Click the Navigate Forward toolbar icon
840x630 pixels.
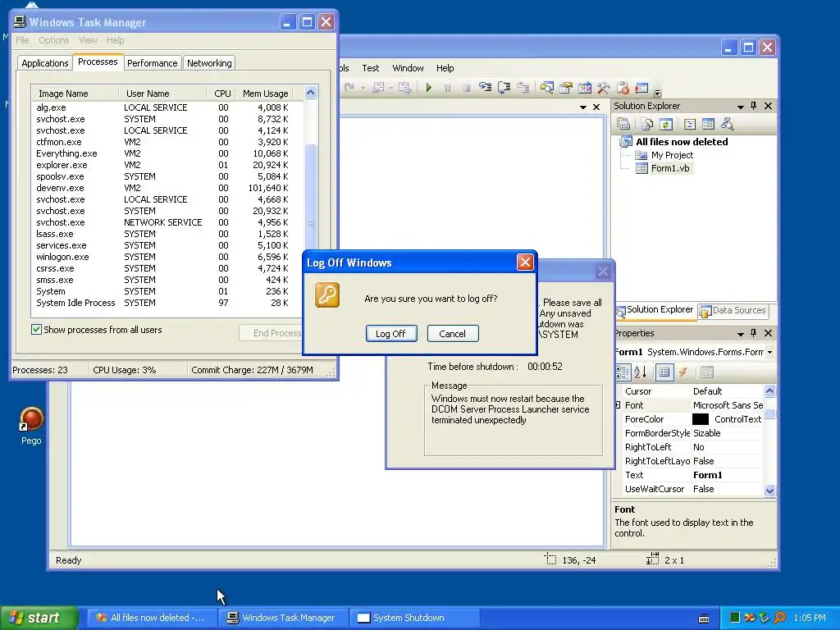(x=404, y=87)
